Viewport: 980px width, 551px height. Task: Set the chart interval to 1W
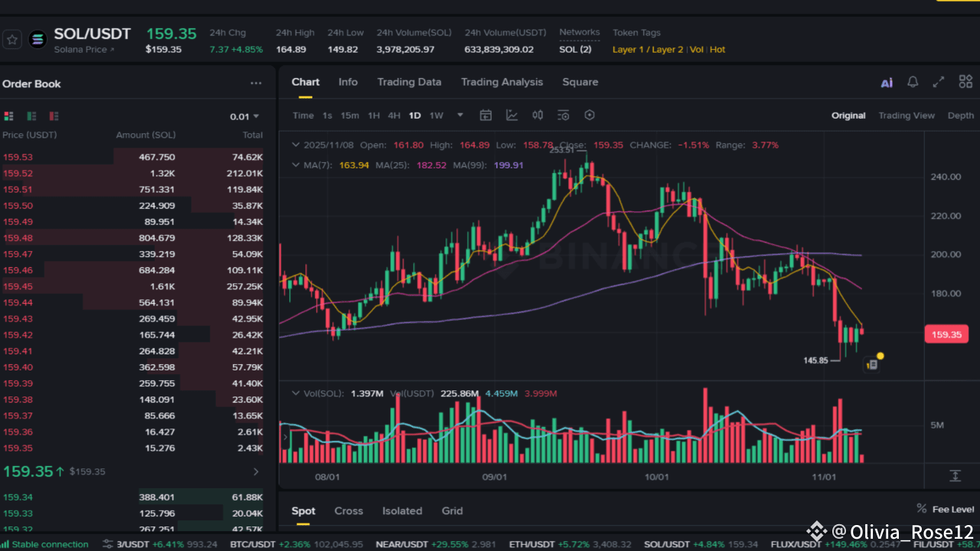pyautogui.click(x=436, y=116)
